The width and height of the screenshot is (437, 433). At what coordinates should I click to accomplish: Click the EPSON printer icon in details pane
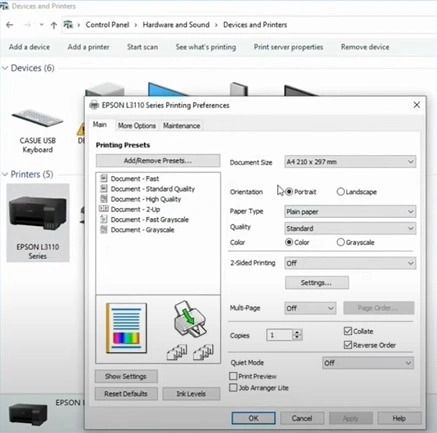[28, 414]
